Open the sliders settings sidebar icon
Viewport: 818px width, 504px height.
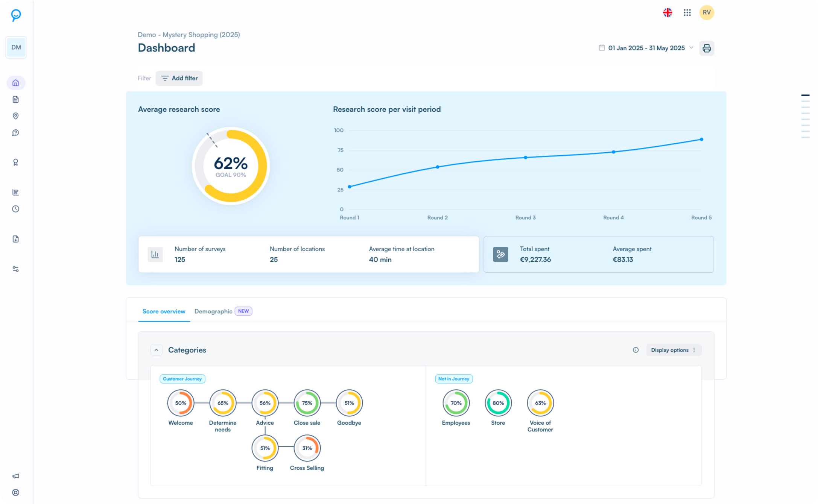tap(16, 269)
